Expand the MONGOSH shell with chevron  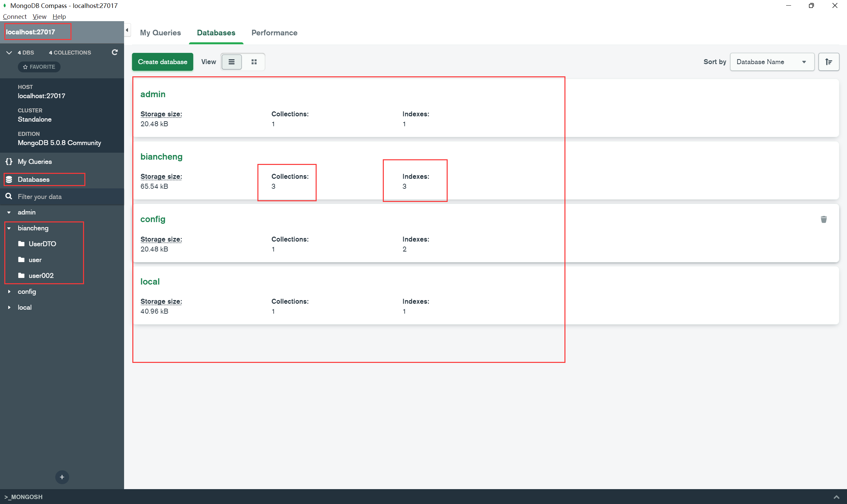tap(836, 497)
